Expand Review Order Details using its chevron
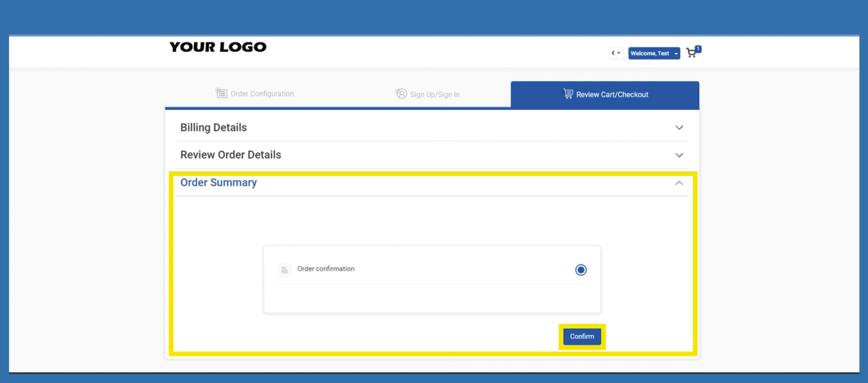Viewport: 868px width, 383px height. [x=679, y=155]
